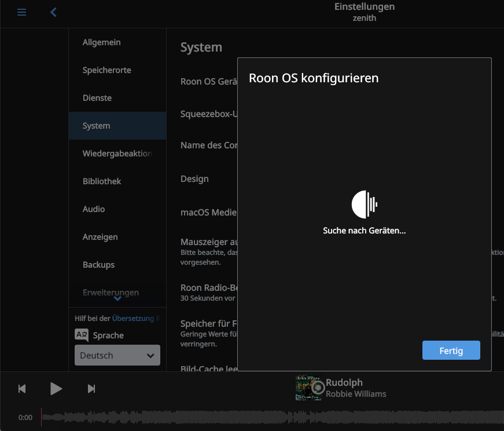The height and width of the screenshot is (431, 504).
Task: Click the translation language icon beside Sprache
Action: point(82,335)
